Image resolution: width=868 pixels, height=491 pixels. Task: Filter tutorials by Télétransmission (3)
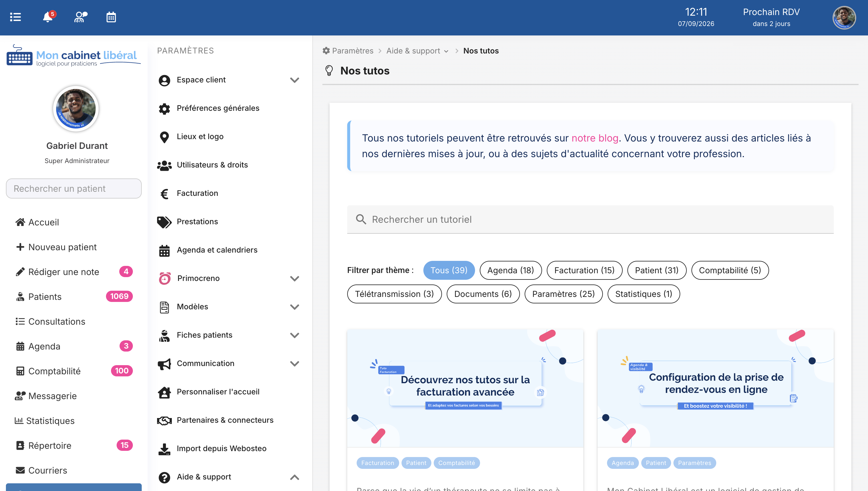pos(394,294)
